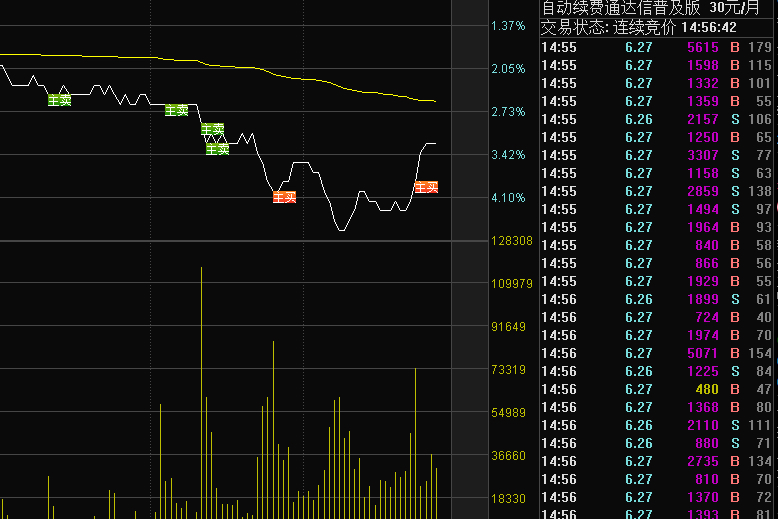The height and width of the screenshot is (519, 778).
Task: Select trade volume 1359 in tick list
Action: pos(703,101)
